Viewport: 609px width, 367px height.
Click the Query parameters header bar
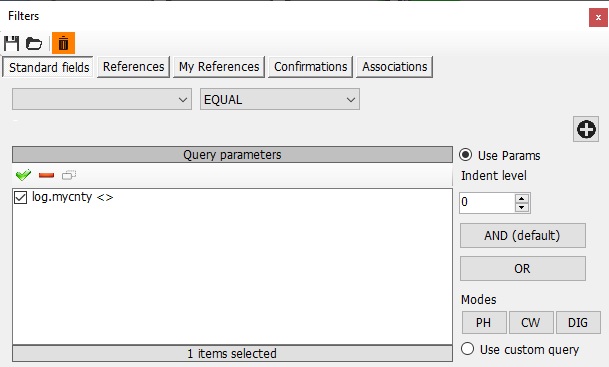[232, 155]
